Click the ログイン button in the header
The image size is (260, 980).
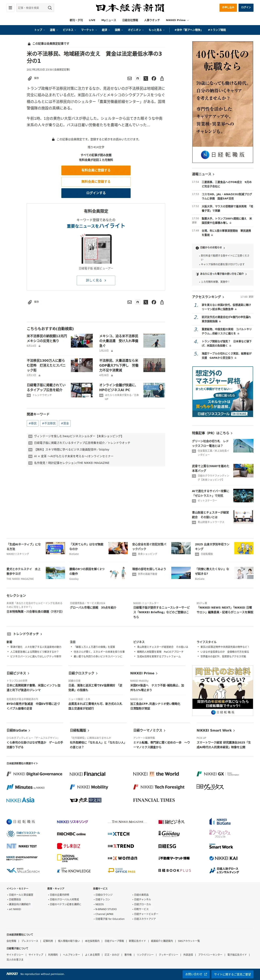(246, 7)
